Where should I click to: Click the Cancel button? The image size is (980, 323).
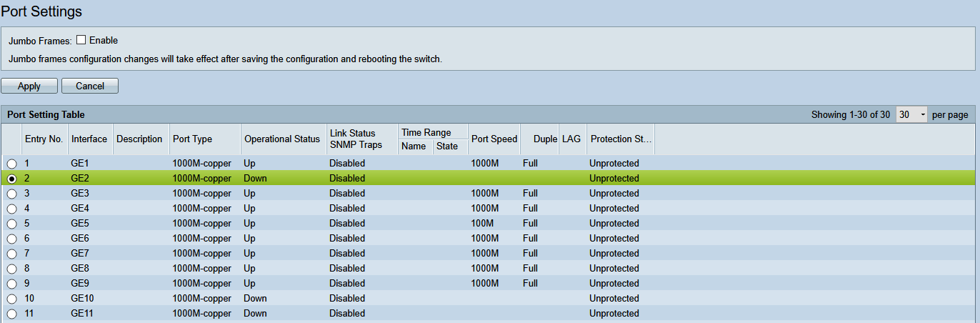coord(90,86)
